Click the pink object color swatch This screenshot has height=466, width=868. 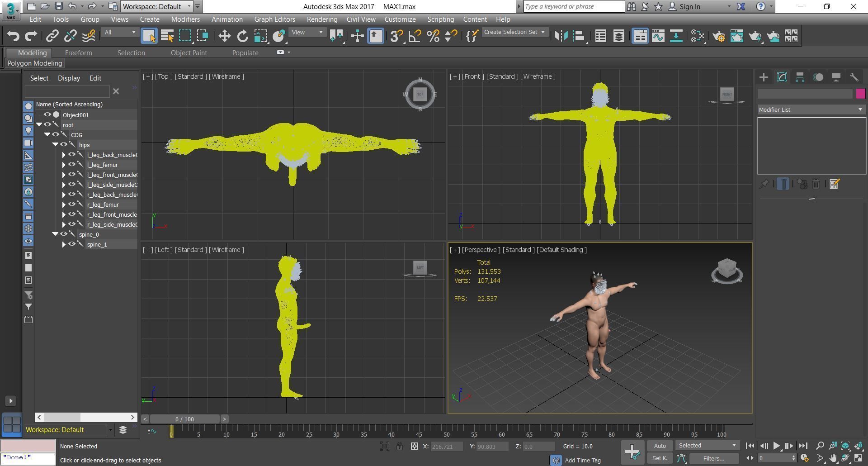coord(860,93)
